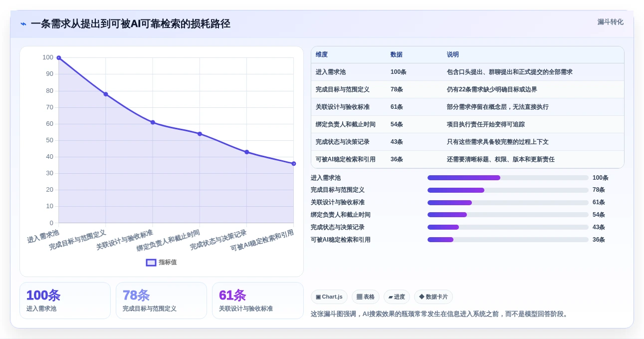Click the 43条 value in the table
The width and height of the screenshot is (644, 339).
point(397,142)
